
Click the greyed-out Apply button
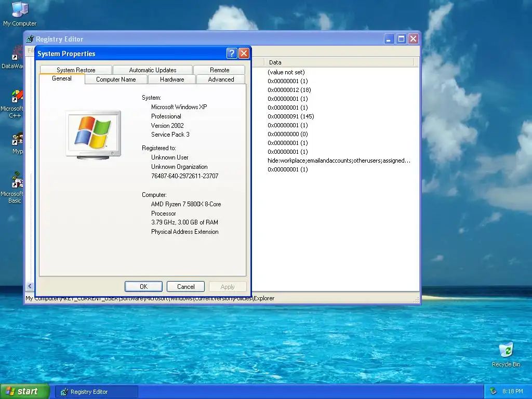[228, 287]
